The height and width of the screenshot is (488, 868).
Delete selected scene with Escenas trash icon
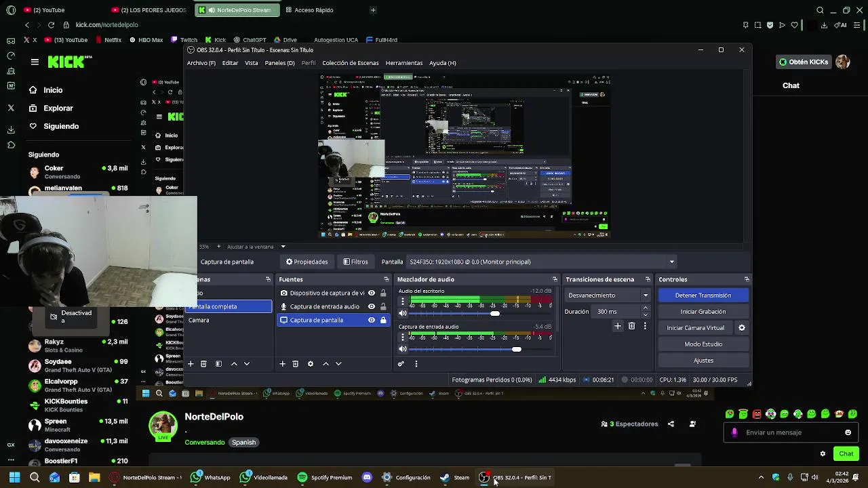[x=203, y=364]
